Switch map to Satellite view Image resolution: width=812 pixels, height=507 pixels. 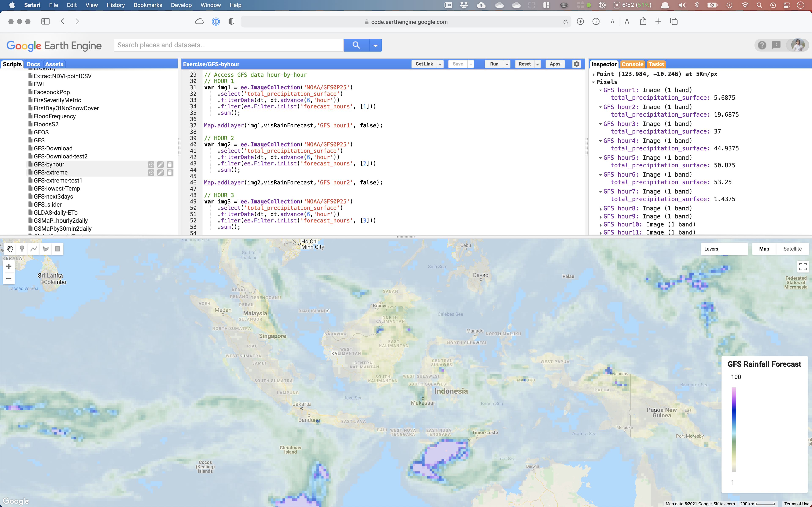(792, 249)
